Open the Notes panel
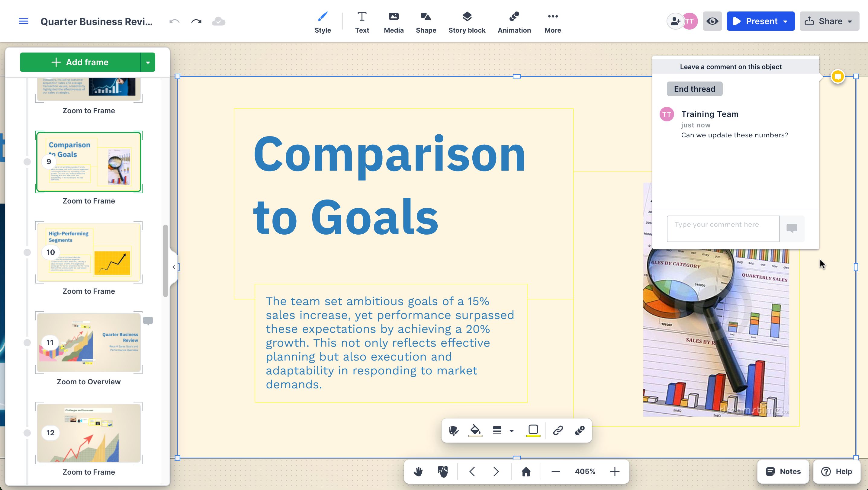Viewport: 868px width, 490px height. [x=783, y=471]
